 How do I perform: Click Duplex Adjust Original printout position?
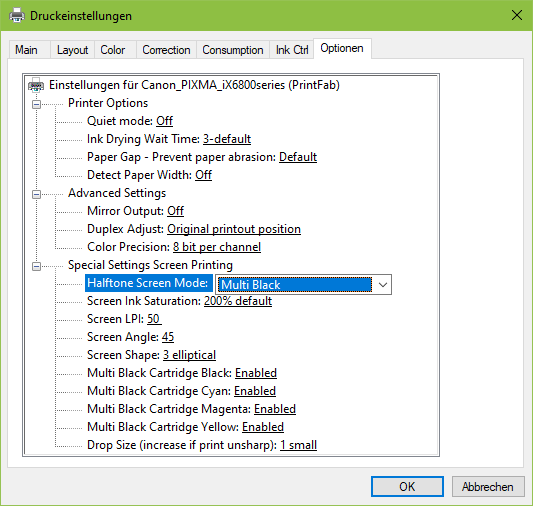[234, 229]
